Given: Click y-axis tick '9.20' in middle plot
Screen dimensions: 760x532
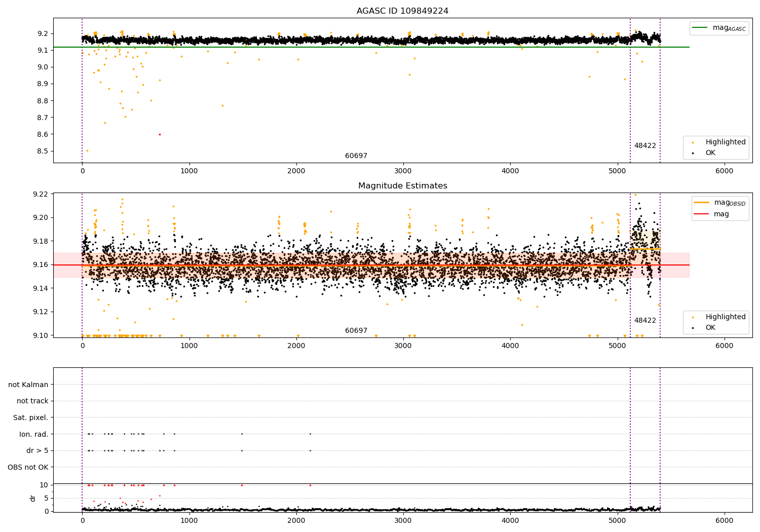Looking at the screenshot, I should point(41,217).
